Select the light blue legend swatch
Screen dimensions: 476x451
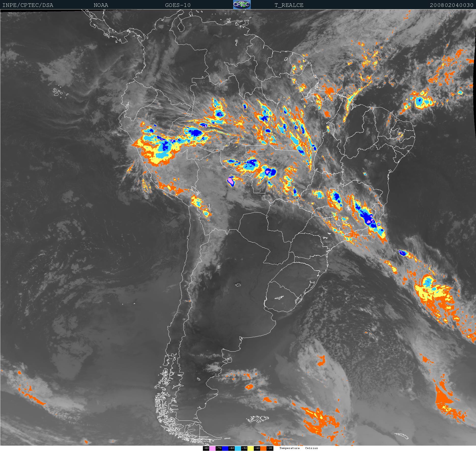[238, 448]
